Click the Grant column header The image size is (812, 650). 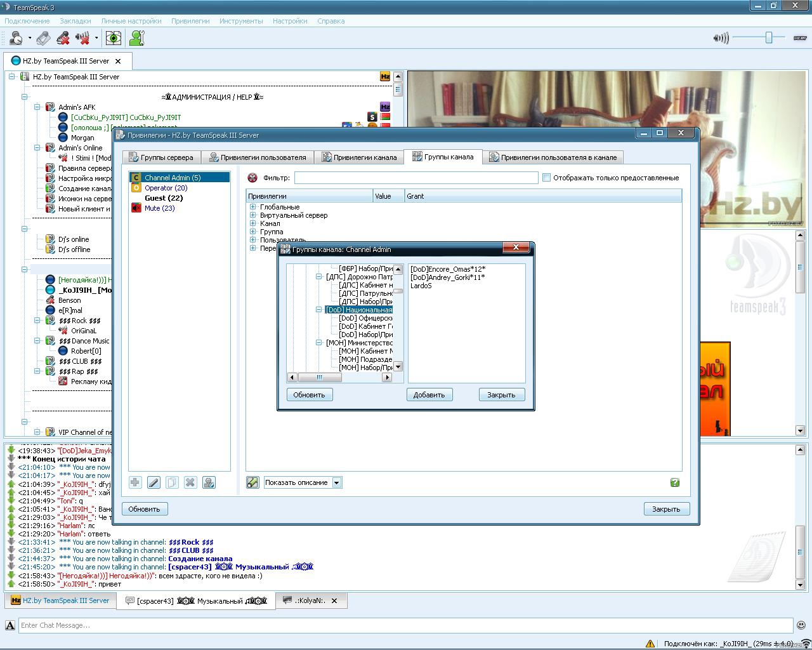tap(543, 196)
